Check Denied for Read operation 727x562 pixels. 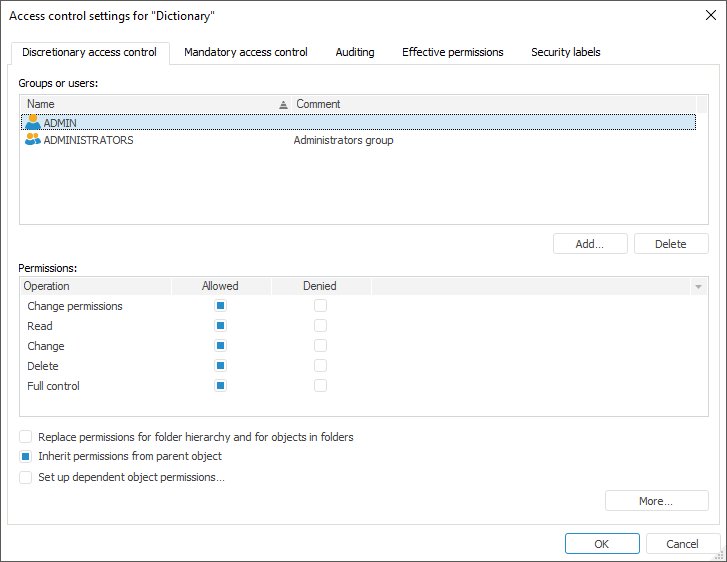coord(320,326)
